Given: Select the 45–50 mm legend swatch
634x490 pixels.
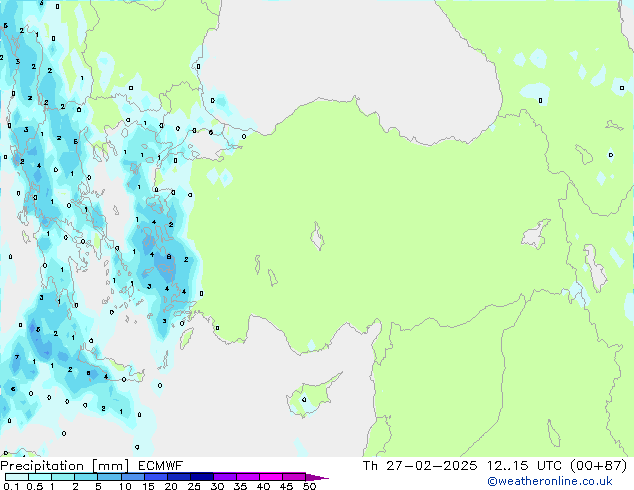Looking at the screenshot, I should tap(294, 477).
